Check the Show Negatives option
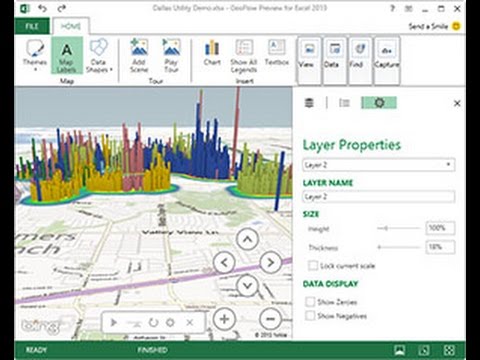 310,316
